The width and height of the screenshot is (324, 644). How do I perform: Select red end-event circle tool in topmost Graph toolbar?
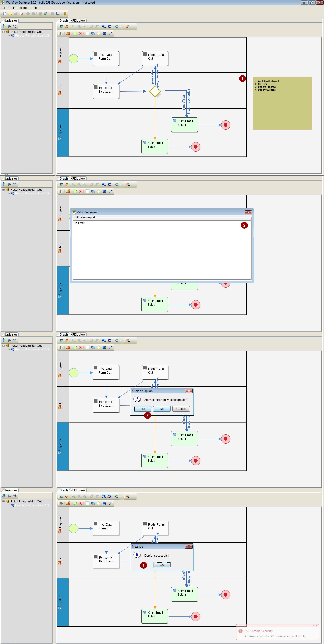point(80,33)
